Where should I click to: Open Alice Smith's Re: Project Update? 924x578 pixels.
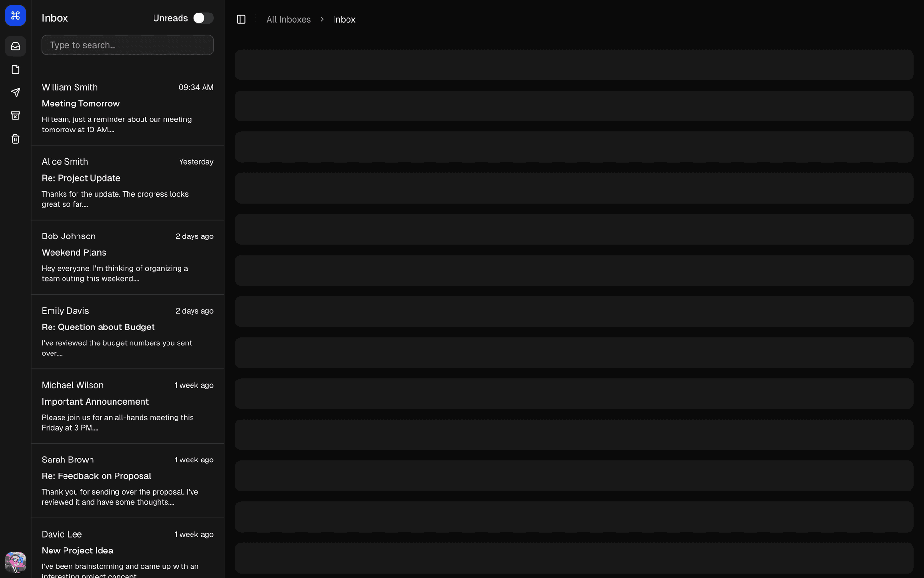127,182
